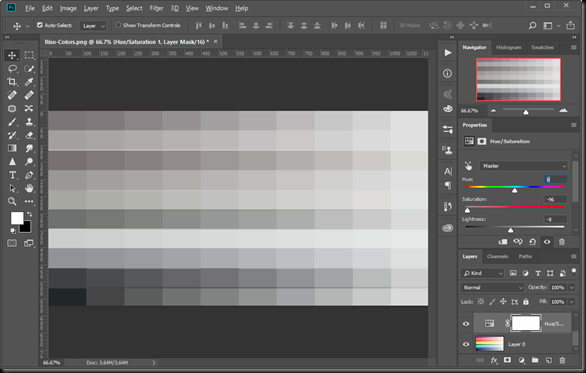This screenshot has width=586, height=373.
Task: Open the search magnifier in options bar
Action: [532, 25]
